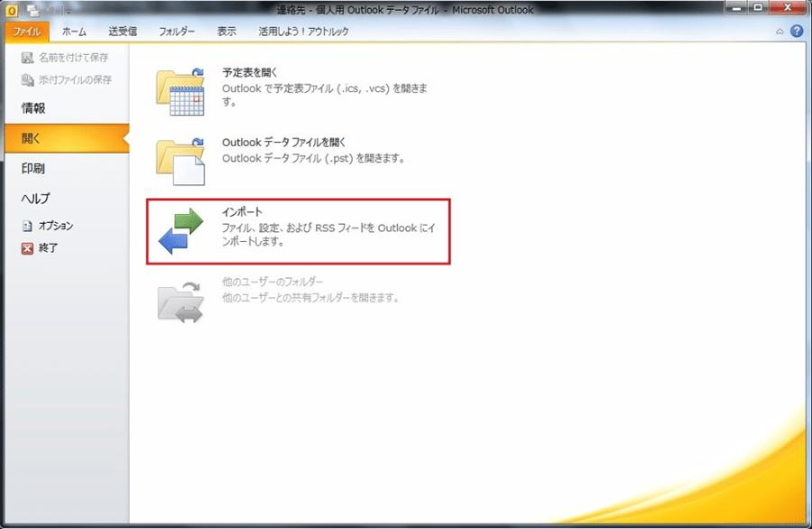
Task: Click the 他のユーザーとの共有フォルダーを開きます text
Action: (310, 297)
